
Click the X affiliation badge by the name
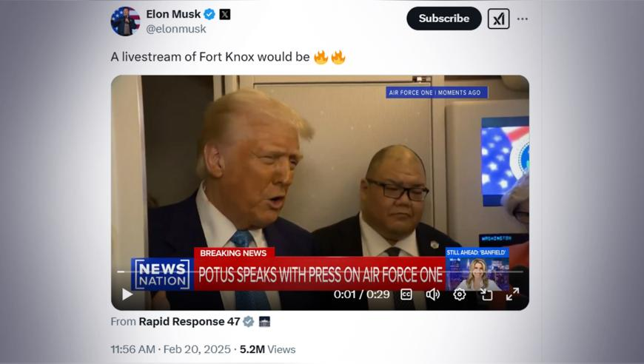[225, 14]
